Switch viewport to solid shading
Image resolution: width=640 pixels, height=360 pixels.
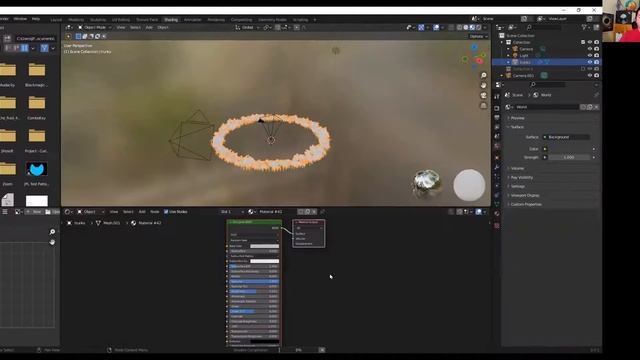point(466,27)
